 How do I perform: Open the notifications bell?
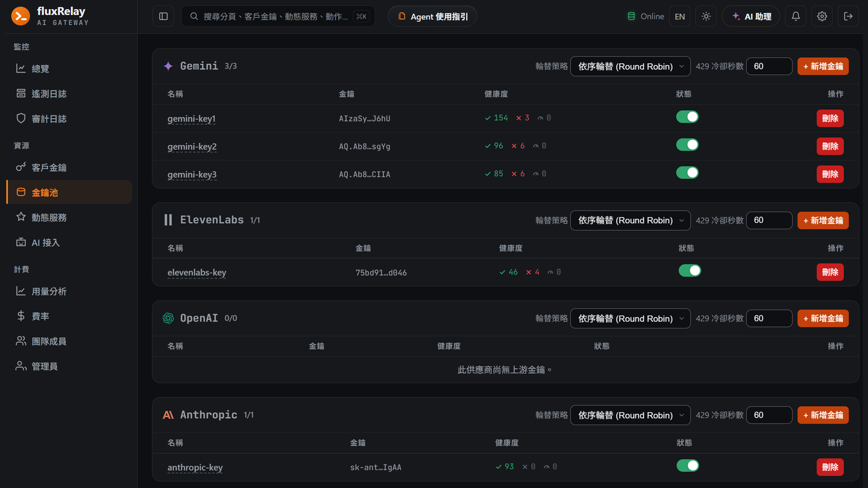(x=796, y=16)
